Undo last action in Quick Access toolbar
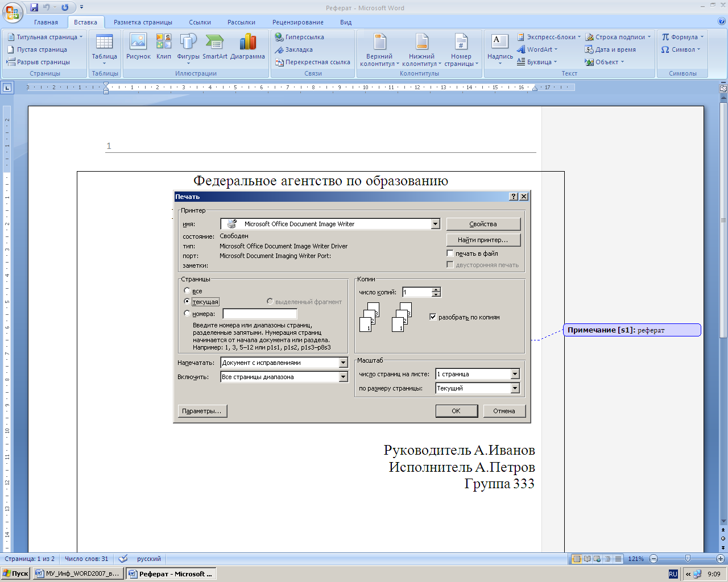728x582 pixels. click(x=47, y=7)
